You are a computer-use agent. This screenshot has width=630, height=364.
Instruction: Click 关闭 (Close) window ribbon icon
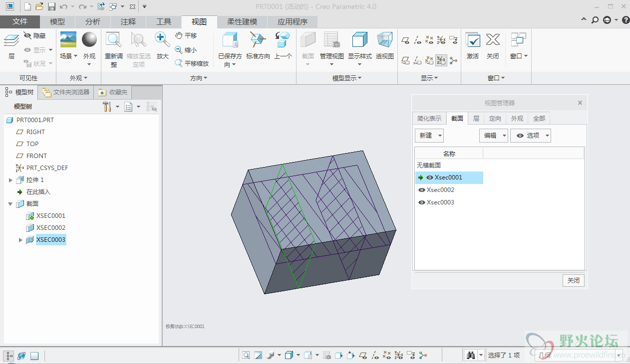[493, 45]
